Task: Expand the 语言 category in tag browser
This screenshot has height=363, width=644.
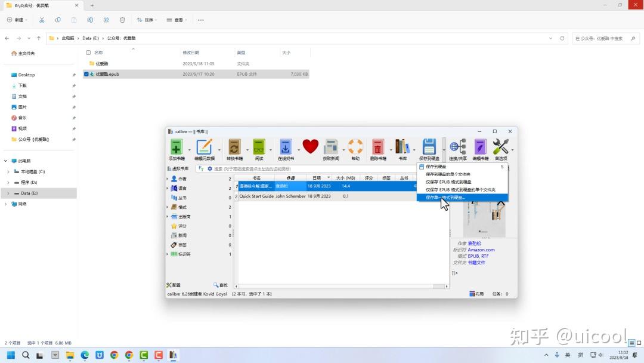Action: (167, 188)
